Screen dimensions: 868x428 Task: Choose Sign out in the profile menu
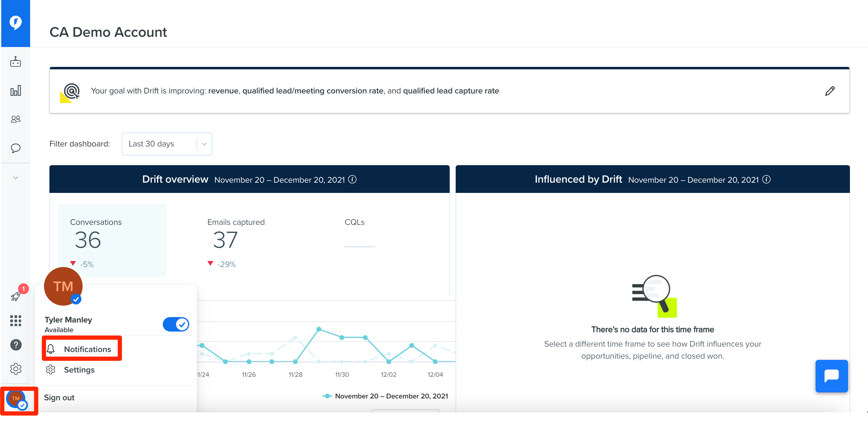click(59, 397)
